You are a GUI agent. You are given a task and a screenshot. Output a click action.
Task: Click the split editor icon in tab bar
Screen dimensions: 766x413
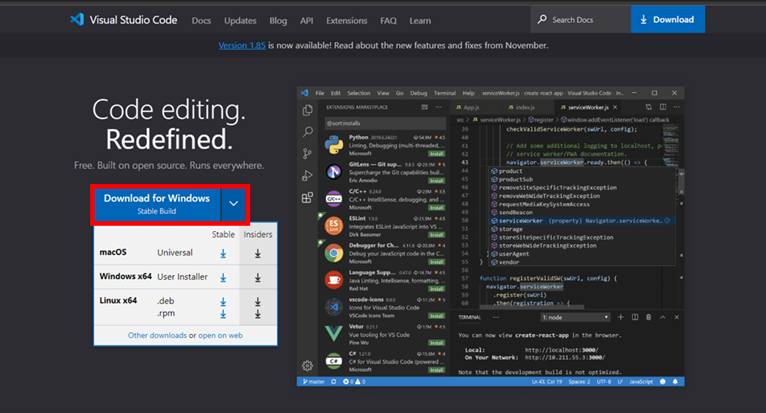tap(663, 107)
